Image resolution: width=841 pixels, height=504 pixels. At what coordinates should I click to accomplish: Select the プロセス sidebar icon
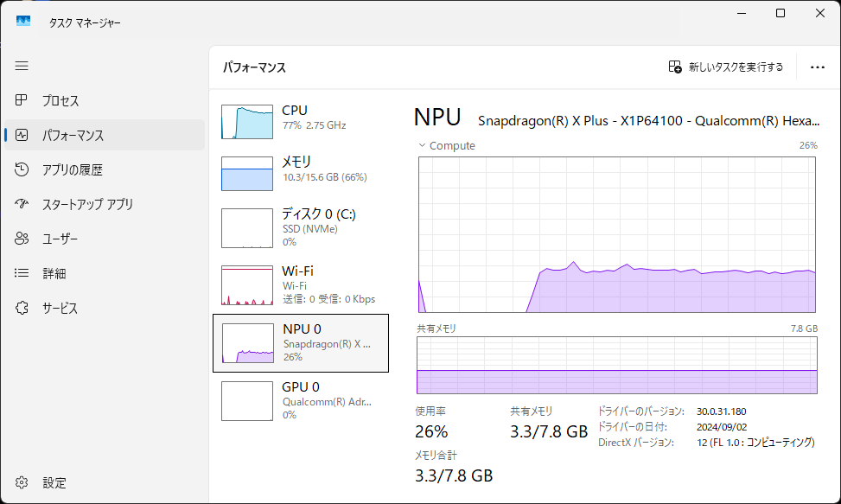click(x=22, y=100)
